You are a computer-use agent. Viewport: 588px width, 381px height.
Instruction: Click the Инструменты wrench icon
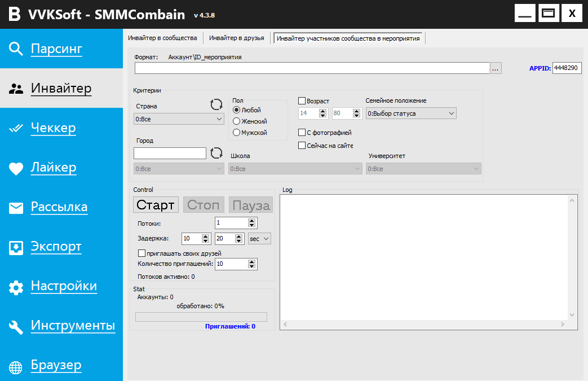point(16,326)
